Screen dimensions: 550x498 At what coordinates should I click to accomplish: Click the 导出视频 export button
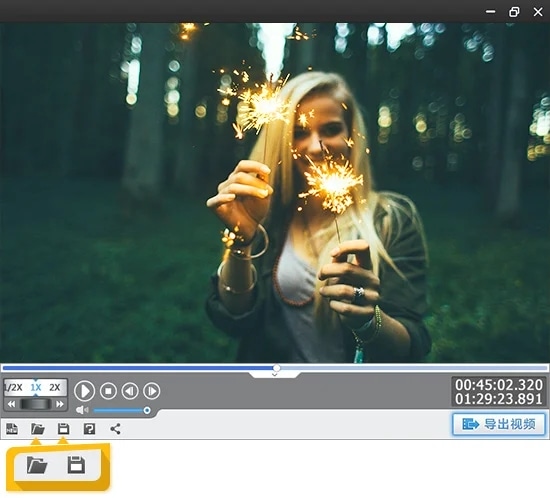499,424
